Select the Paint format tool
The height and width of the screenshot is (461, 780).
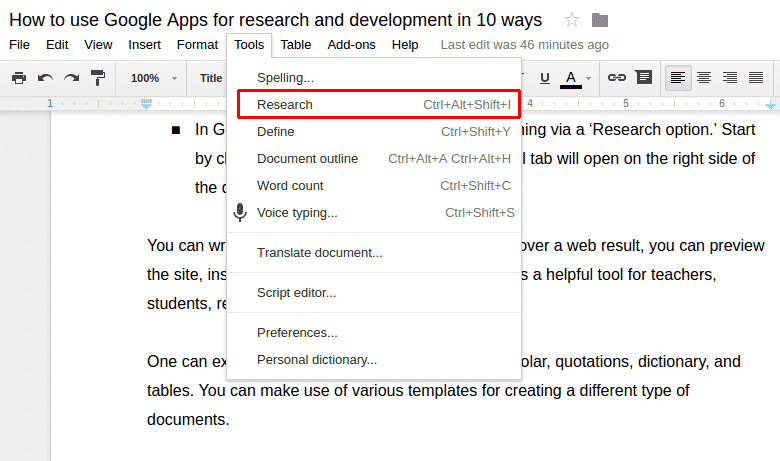coord(98,78)
